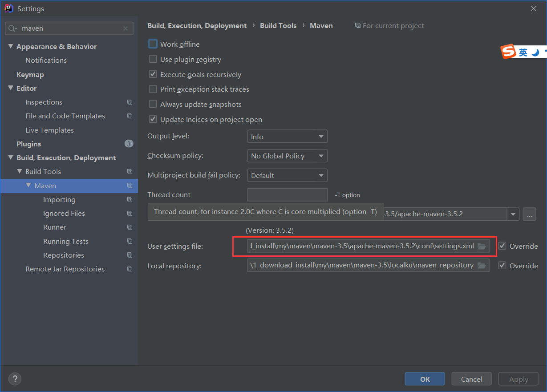Click the Cancel button
The image size is (547, 392).
472,379
